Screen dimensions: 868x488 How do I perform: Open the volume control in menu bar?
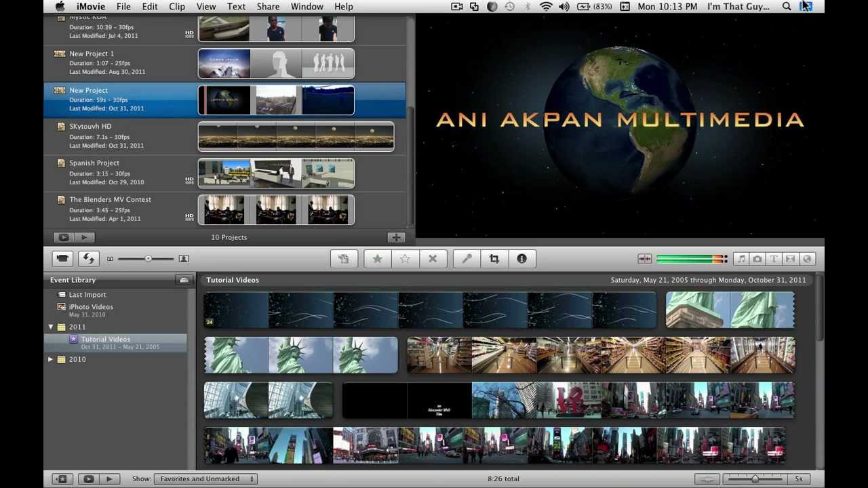click(x=564, y=7)
